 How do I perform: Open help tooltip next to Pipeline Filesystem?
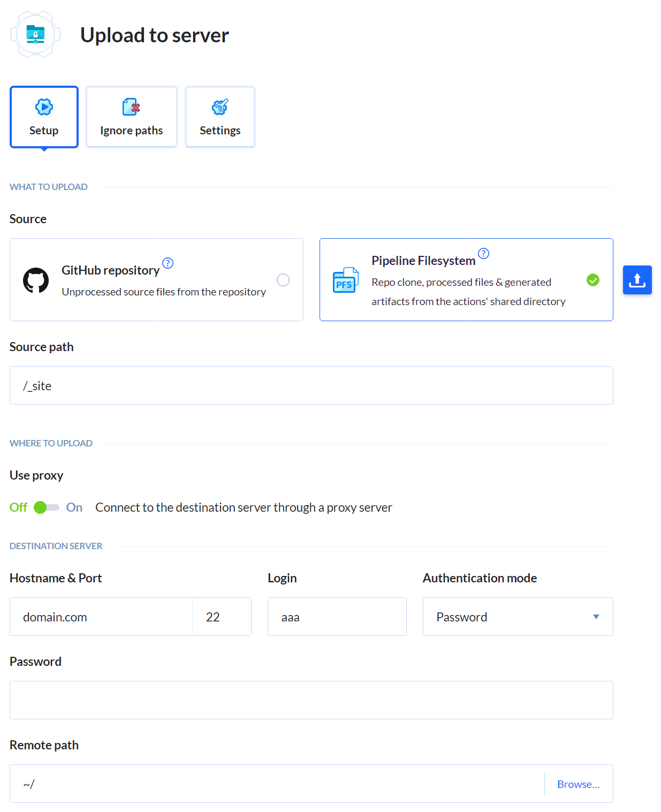[483, 253]
